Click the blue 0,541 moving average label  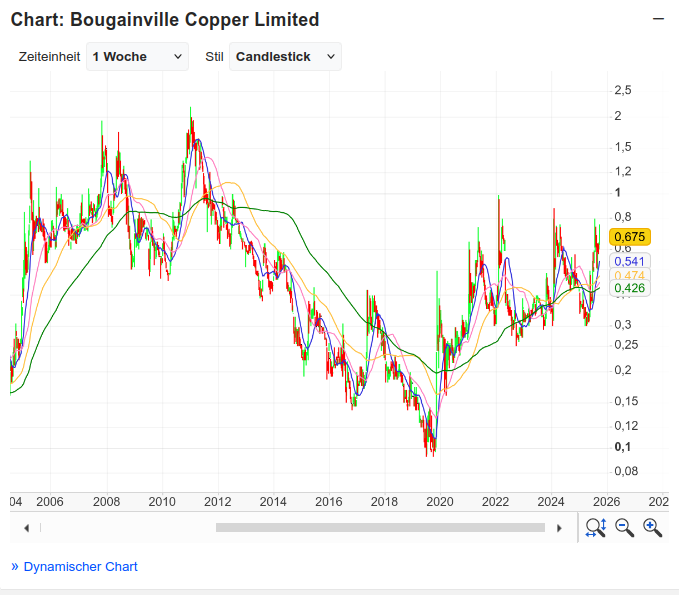(x=630, y=261)
